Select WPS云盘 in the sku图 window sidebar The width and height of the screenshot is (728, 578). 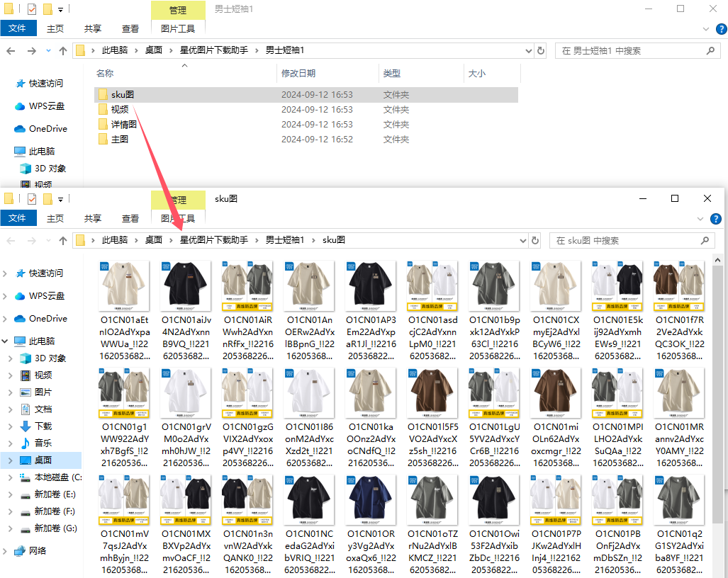click(46, 296)
